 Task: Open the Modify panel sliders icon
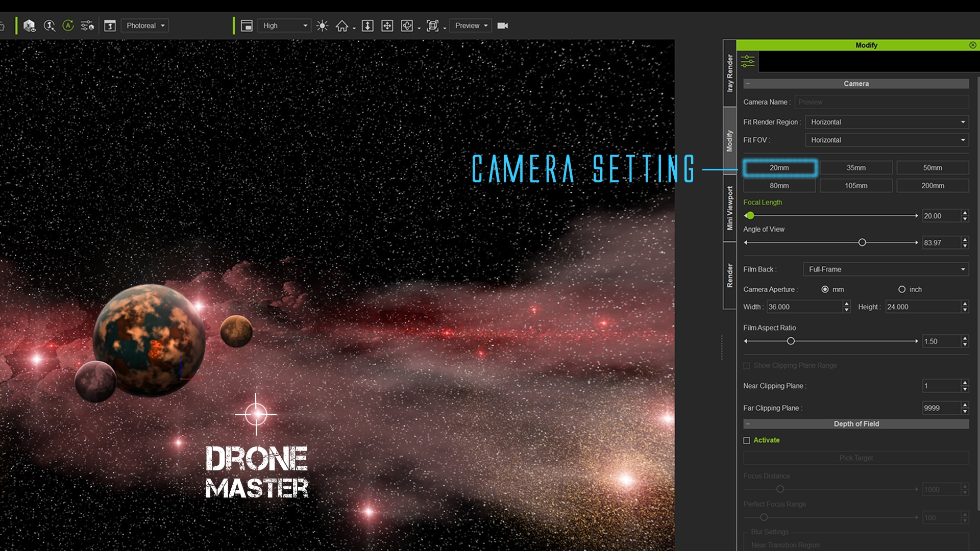[748, 61]
